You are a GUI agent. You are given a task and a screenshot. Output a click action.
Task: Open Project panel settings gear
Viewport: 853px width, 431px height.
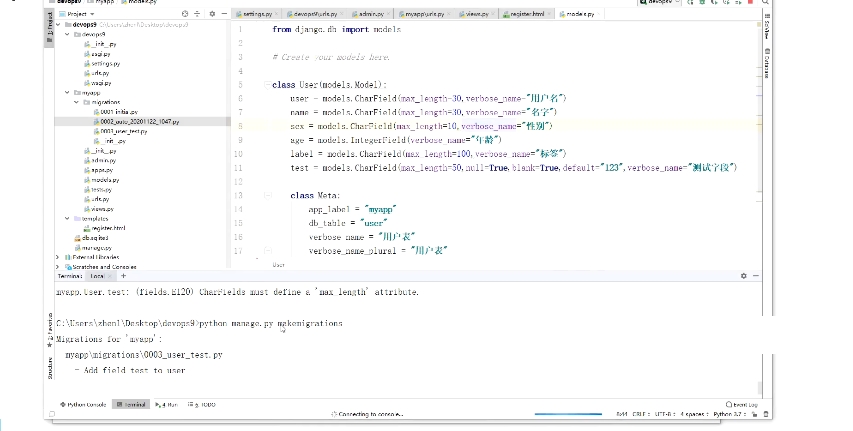(x=212, y=14)
